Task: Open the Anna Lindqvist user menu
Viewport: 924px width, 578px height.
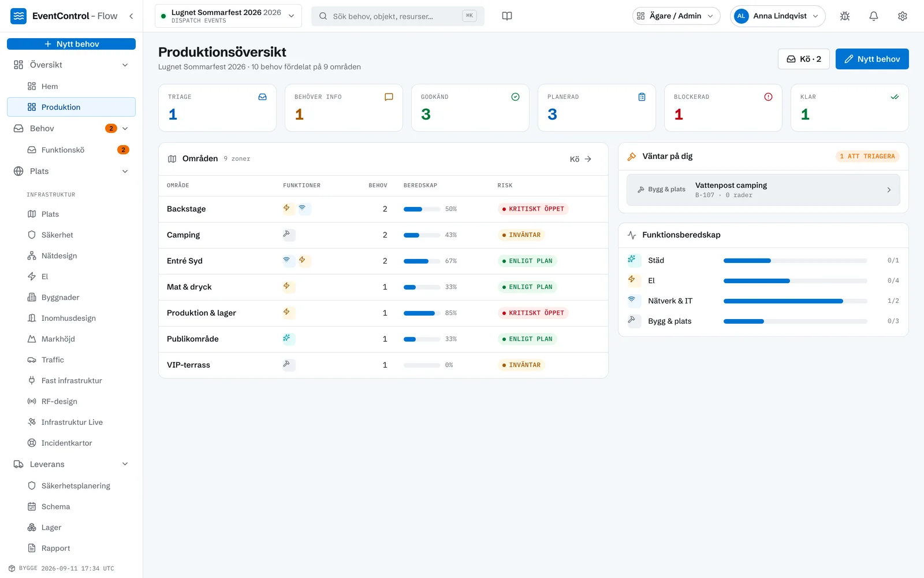Action: (x=778, y=16)
